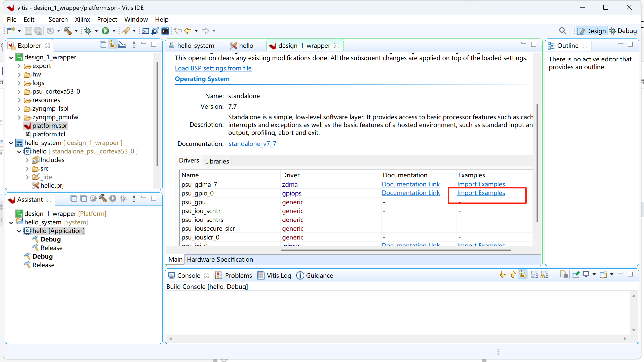This screenshot has width=644, height=362.
Task: Click the XSCT console icon in toolbar
Action: tap(145, 31)
